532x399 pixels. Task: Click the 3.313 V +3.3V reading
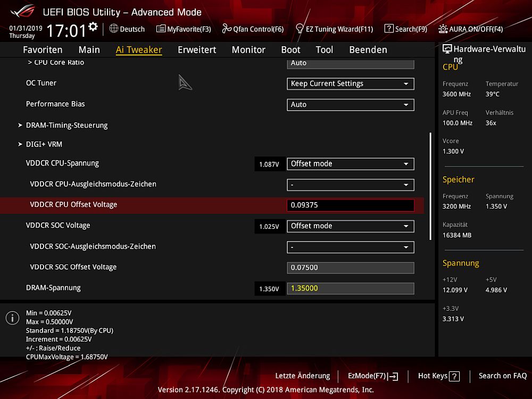(x=453, y=319)
